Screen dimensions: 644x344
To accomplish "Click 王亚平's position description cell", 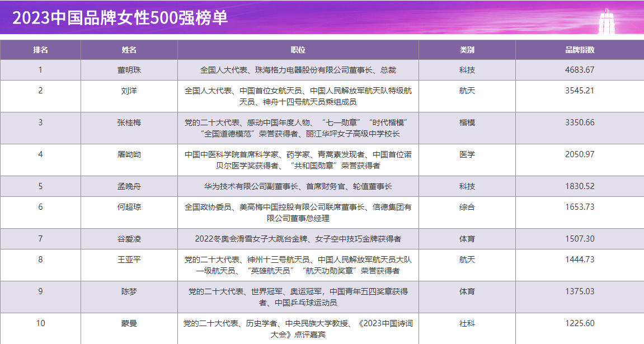I will click(298, 265).
